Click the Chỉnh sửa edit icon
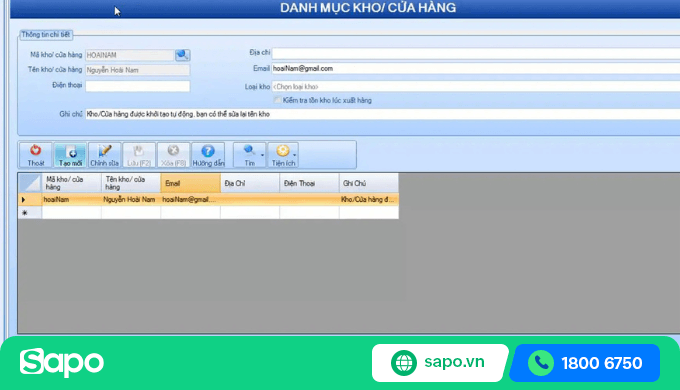The height and width of the screenshot is (390, 680). click(105, 155)
